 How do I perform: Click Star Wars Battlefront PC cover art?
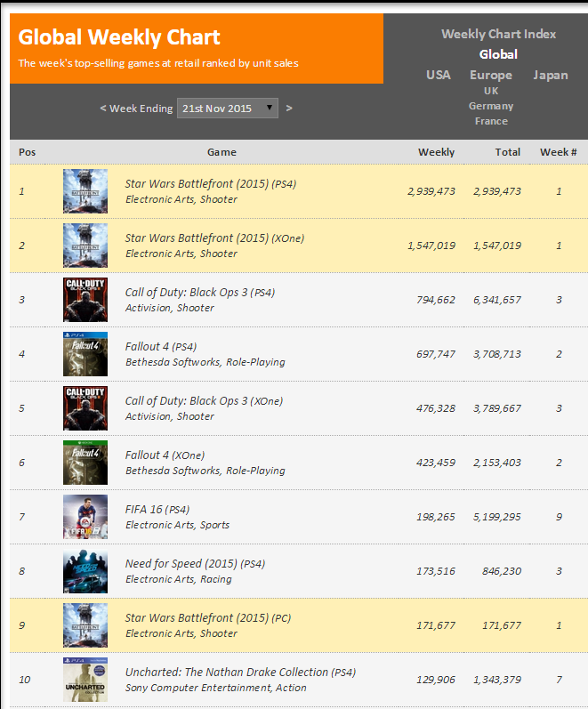coord(85,625)
